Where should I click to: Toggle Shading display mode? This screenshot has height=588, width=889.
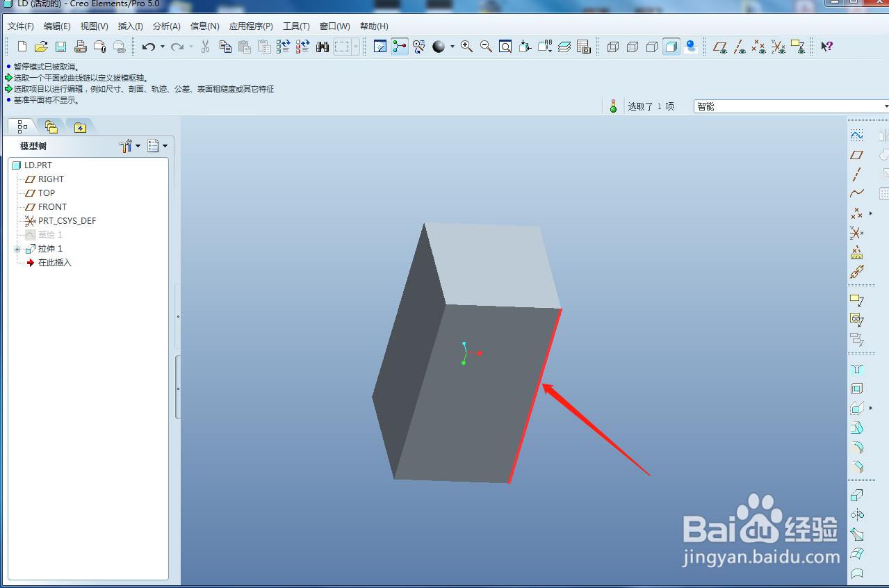point(671,47)
